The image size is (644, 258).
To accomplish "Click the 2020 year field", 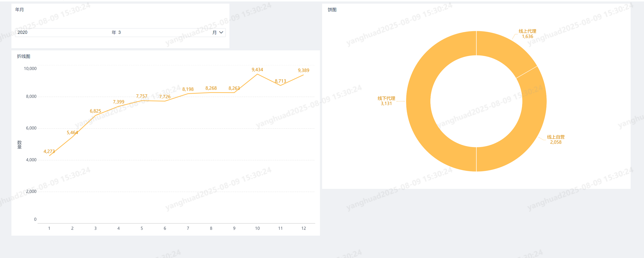I will click(63, 33).
